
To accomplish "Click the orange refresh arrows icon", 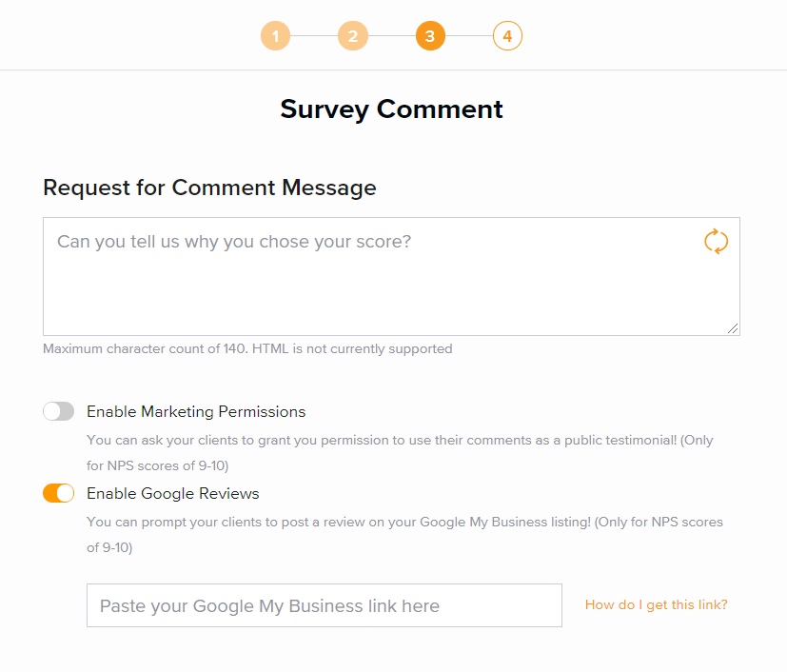I will [716, 242].
